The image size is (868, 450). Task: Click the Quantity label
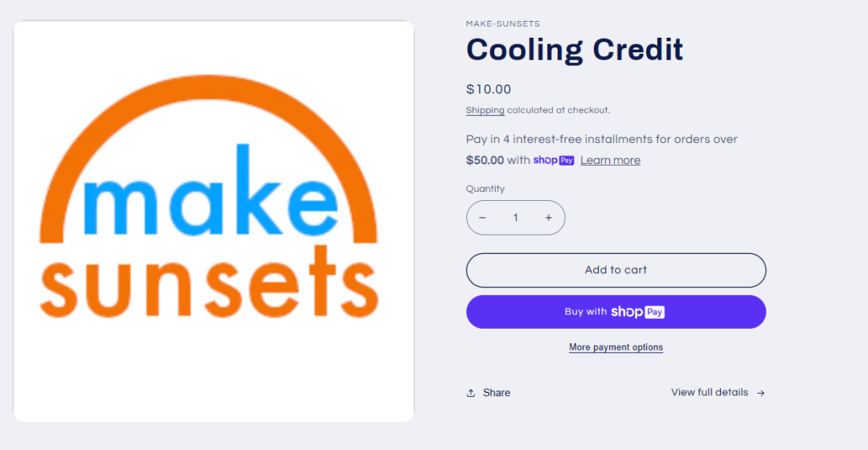[485, 189]
